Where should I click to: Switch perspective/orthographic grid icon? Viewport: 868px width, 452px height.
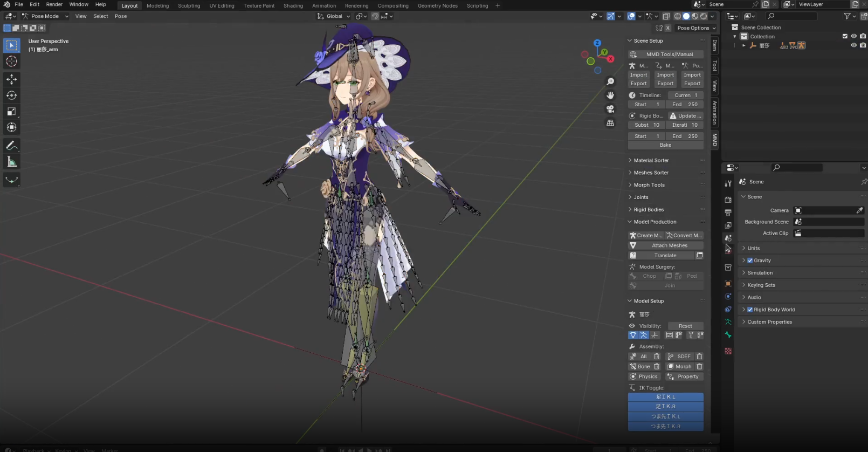pyautogui.click(x=610, y=123)
